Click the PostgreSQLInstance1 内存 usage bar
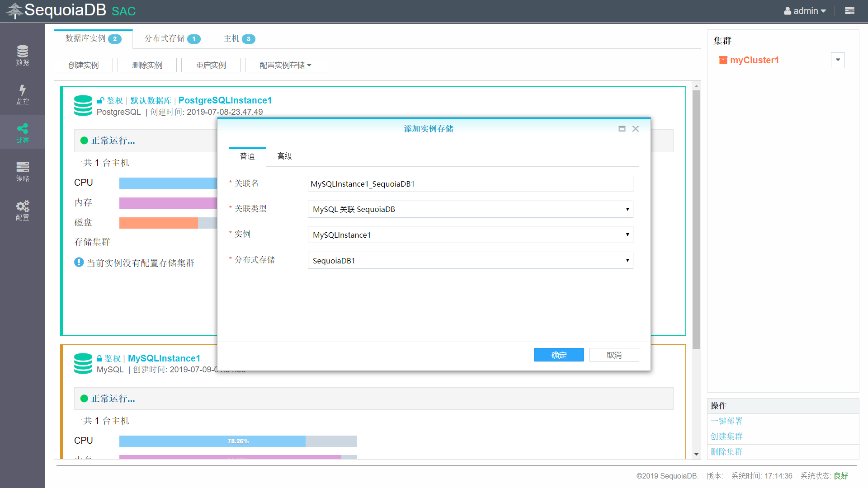Image resolution: width=868 pixels, height=488 pixels. click(168, 203)
